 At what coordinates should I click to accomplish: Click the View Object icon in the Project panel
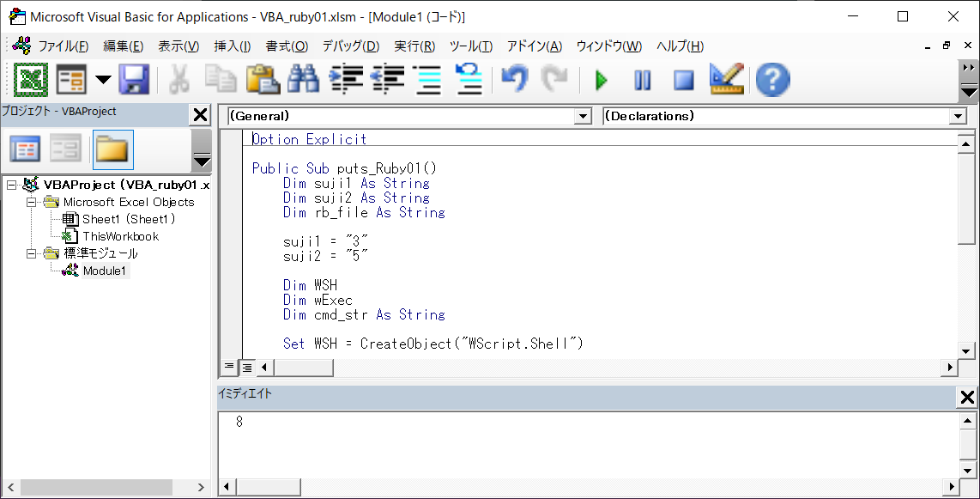coord(65,149)
